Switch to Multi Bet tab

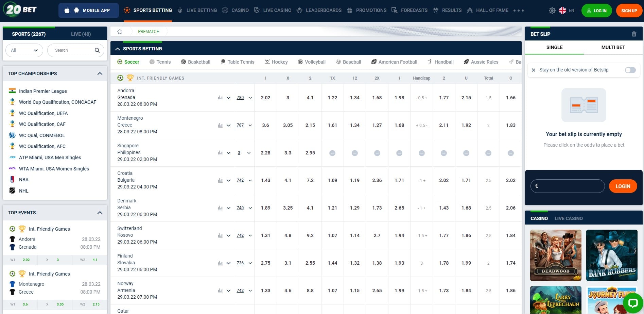[x=613, y=48]
